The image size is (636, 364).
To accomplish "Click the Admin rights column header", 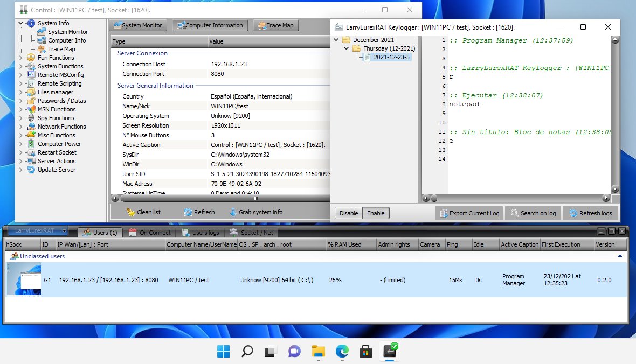I will point(397,244).
